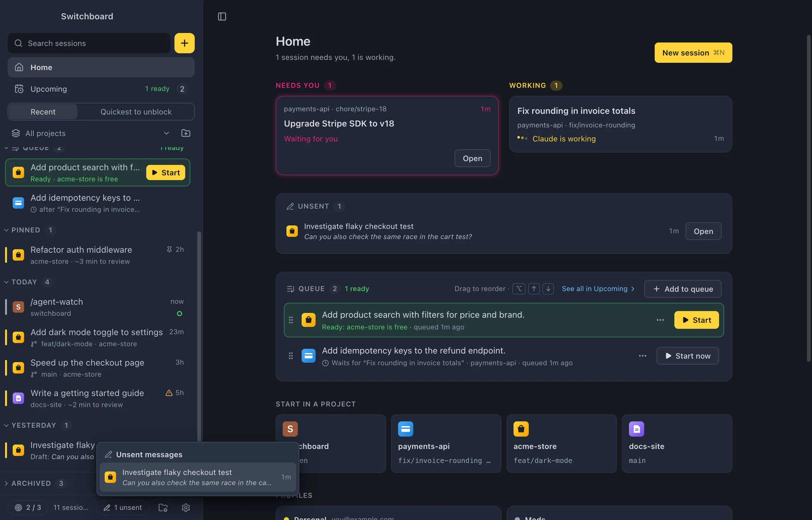The width and height of the screenshot is (812, 520).
Task: Open the Fix rounding in invoice totals card
Action: (x=620, y=124)
